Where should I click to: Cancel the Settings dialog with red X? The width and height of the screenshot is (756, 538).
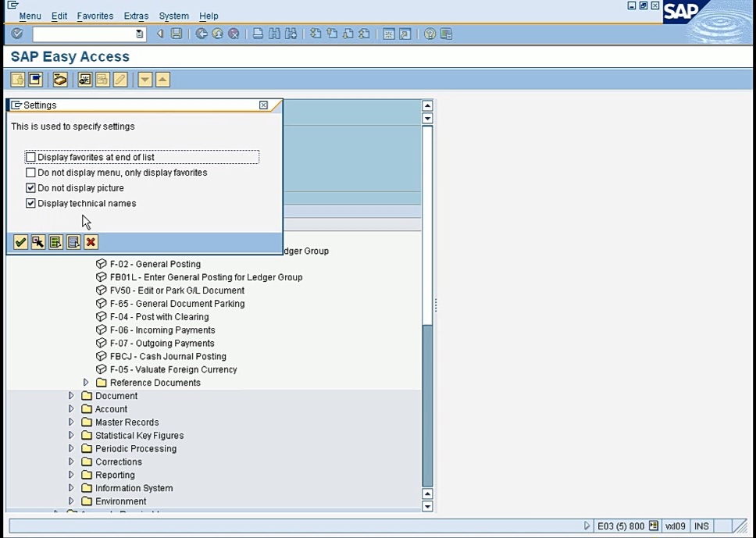click(91, 242)
